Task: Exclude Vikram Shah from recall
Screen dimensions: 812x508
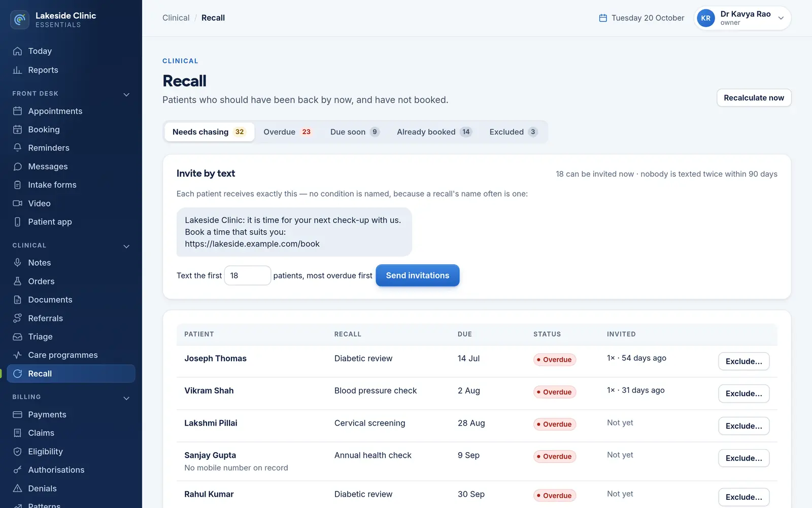Action: [743, 394]
